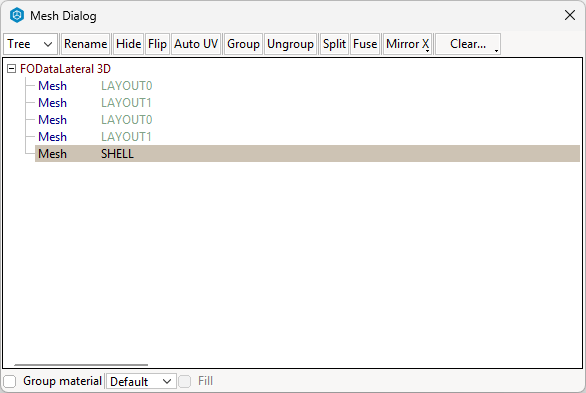Toggle the Fill checkbox
Screen dimensions: 586x393
coord(185,381)
